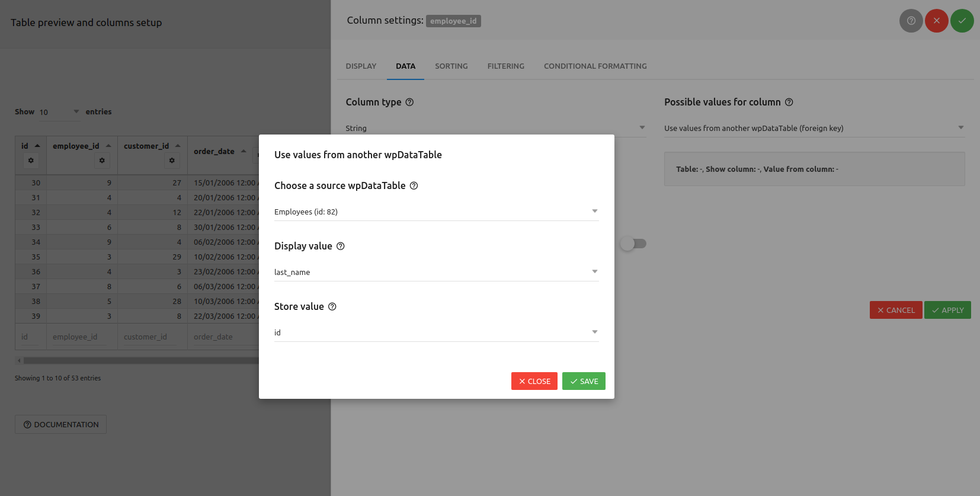
Task: Click the Table/Show column summary box
Action: tap(815, 169)
